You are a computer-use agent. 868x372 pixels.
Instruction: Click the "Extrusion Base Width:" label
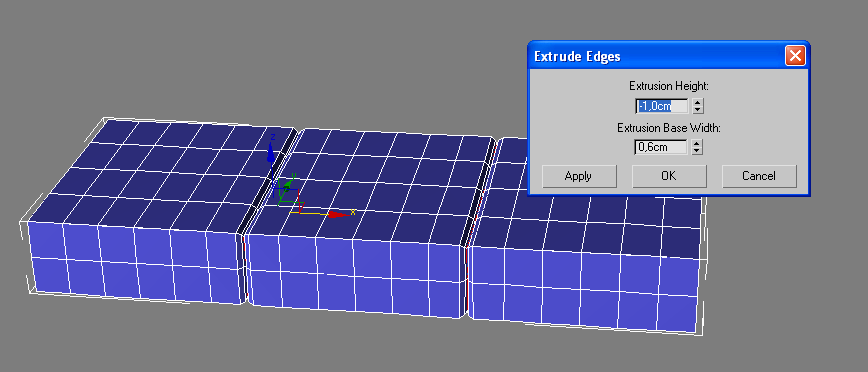coord(669,128)
